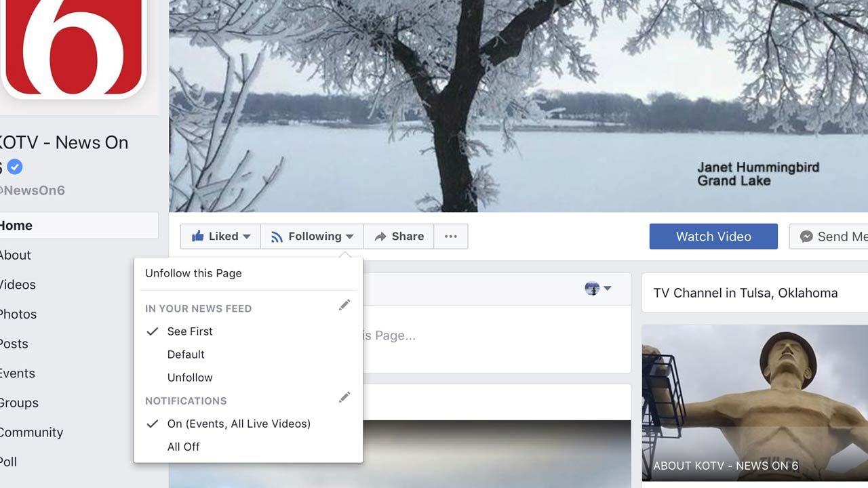Viewport: 868px width, 488px height.
Task: Select Unfollow this Page
Action: (x=193, y=273)
